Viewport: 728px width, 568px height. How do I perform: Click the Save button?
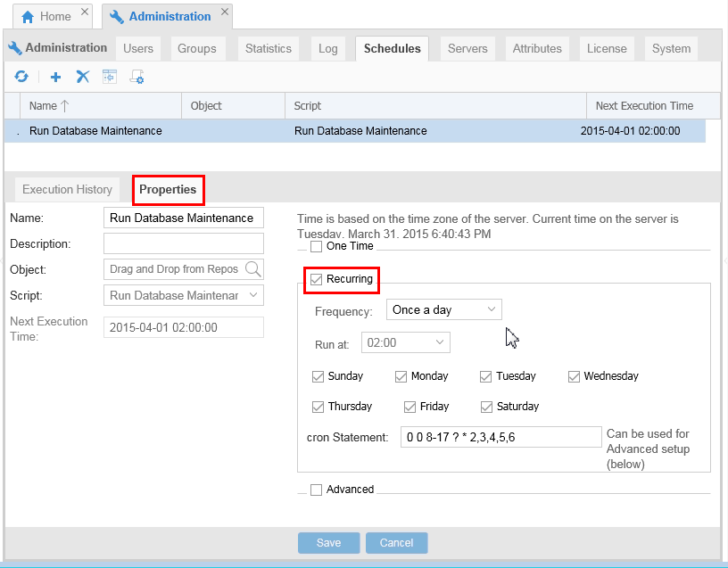(328, 543)
